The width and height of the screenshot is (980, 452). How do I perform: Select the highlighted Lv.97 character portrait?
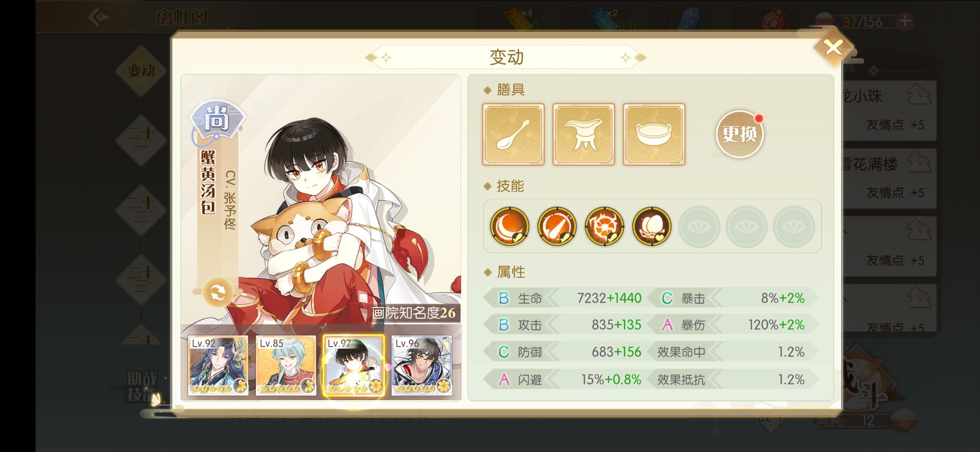[354, 365]
